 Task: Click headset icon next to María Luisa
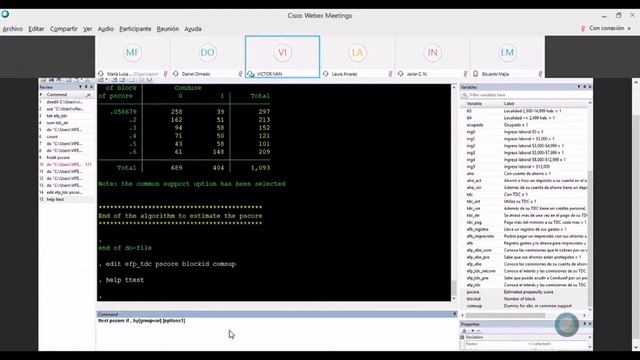(101, 74)
